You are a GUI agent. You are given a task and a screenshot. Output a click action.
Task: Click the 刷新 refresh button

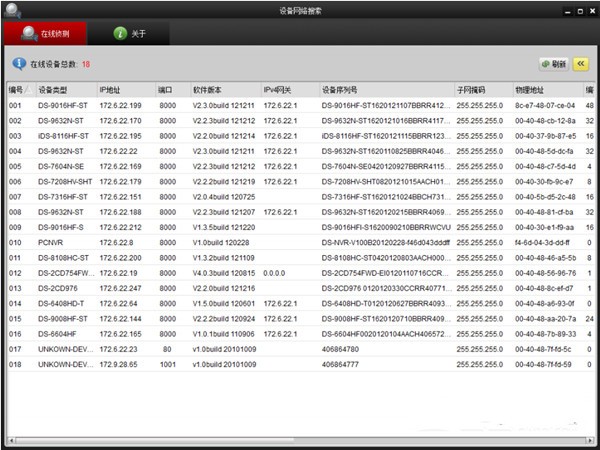click(x=553, y=63)
